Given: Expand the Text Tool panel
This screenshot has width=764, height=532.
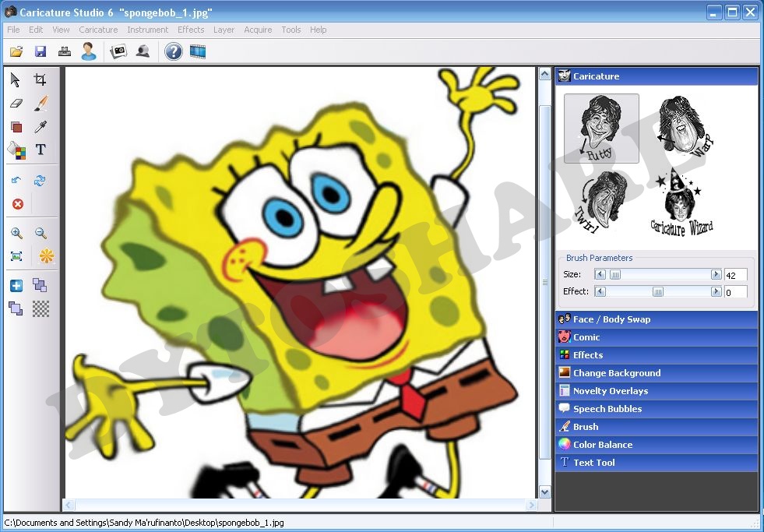Looking at the screenshot, I should [x=657, y=463].
